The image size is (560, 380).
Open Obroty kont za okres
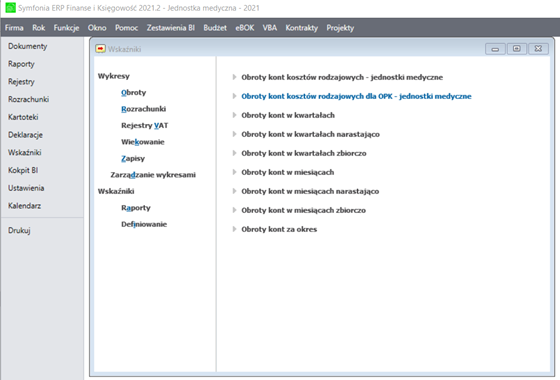(279, 229)
